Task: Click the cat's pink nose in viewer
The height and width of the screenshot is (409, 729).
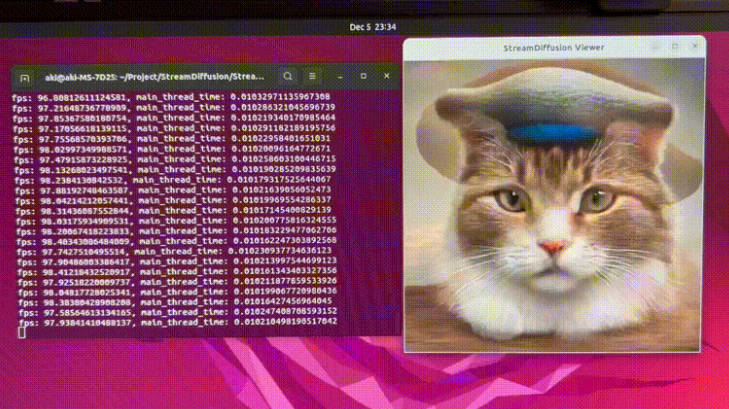Action: [551, 246]
